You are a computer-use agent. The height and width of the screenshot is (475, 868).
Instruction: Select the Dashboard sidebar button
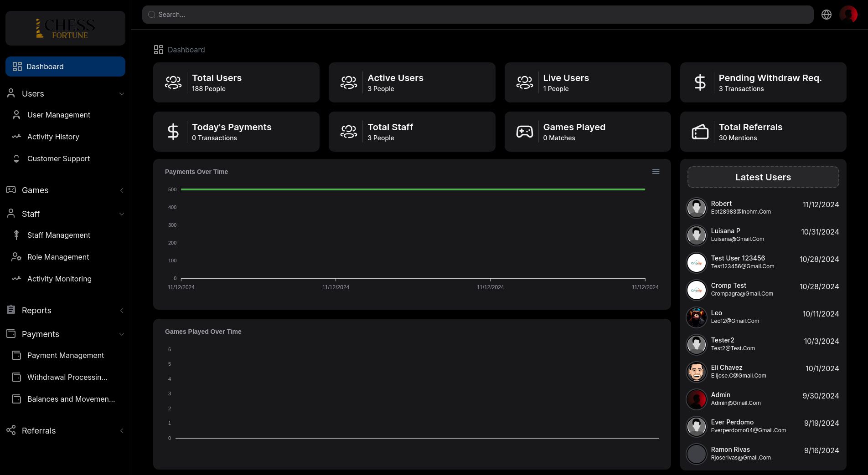pos(65,66)
